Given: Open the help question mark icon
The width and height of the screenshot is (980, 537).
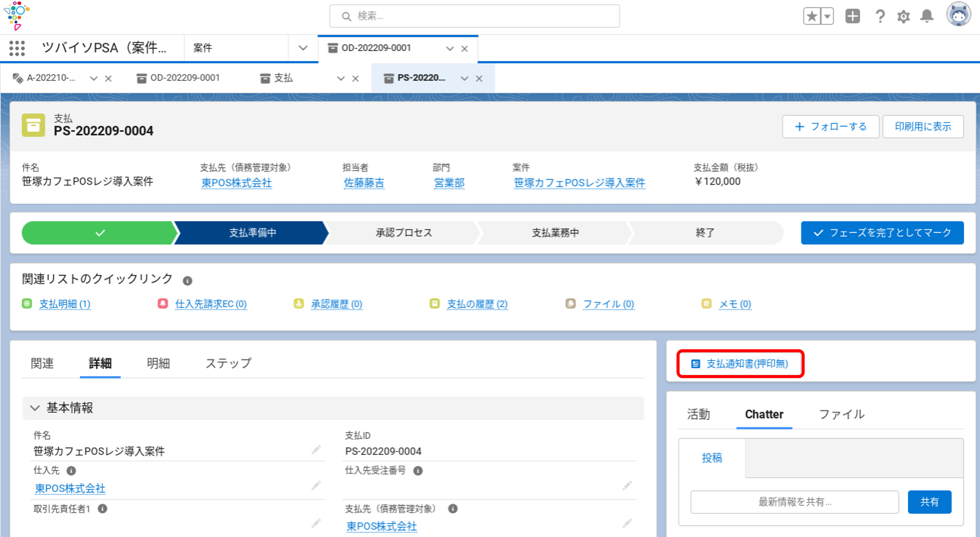Looking at the screenshot, I should (x=880, y=17).
